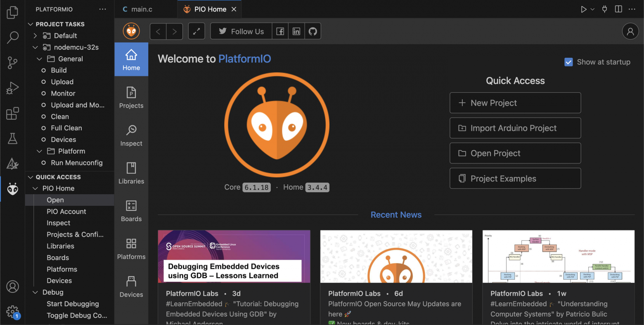Open the May Updates news thumbnail
This screenshot has height=325, width=644.
tap(396, 257)
